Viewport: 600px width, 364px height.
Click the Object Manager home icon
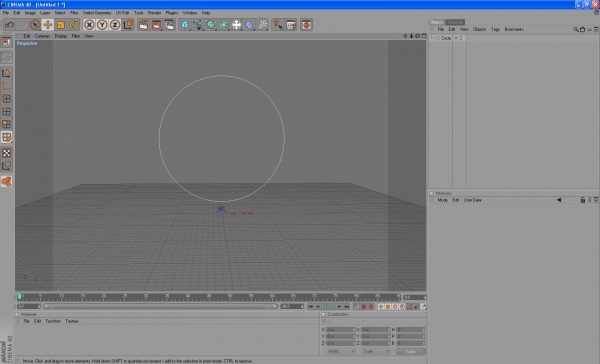582,29
